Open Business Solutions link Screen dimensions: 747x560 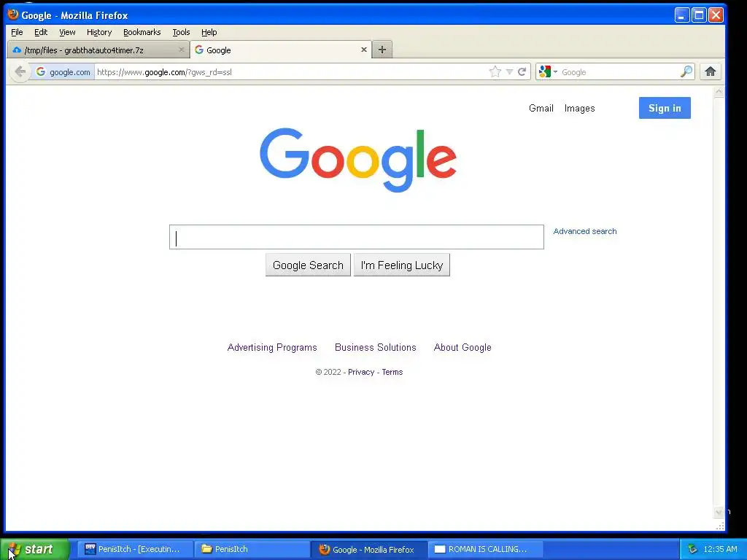(376, 348)
